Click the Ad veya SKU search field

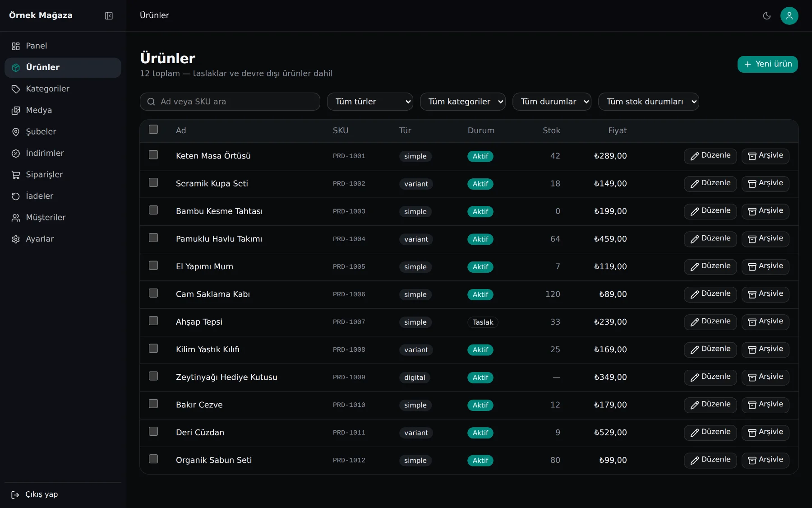coord(230,102)
